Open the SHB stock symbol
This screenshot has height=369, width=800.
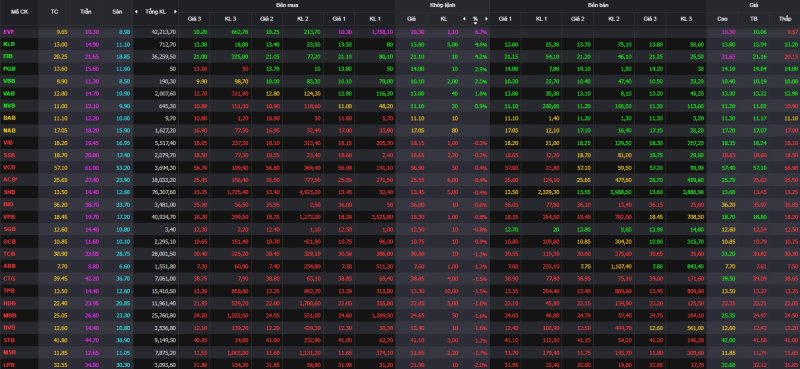9,192
